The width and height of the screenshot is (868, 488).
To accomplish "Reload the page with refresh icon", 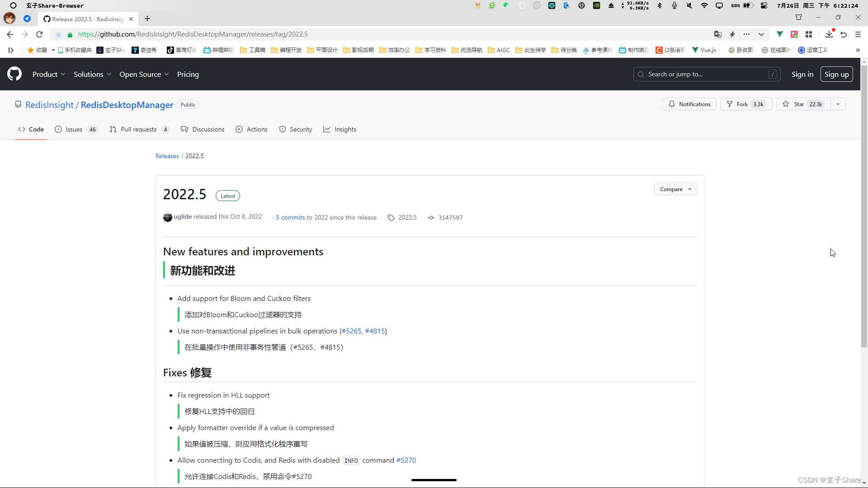I will (39, 34).
